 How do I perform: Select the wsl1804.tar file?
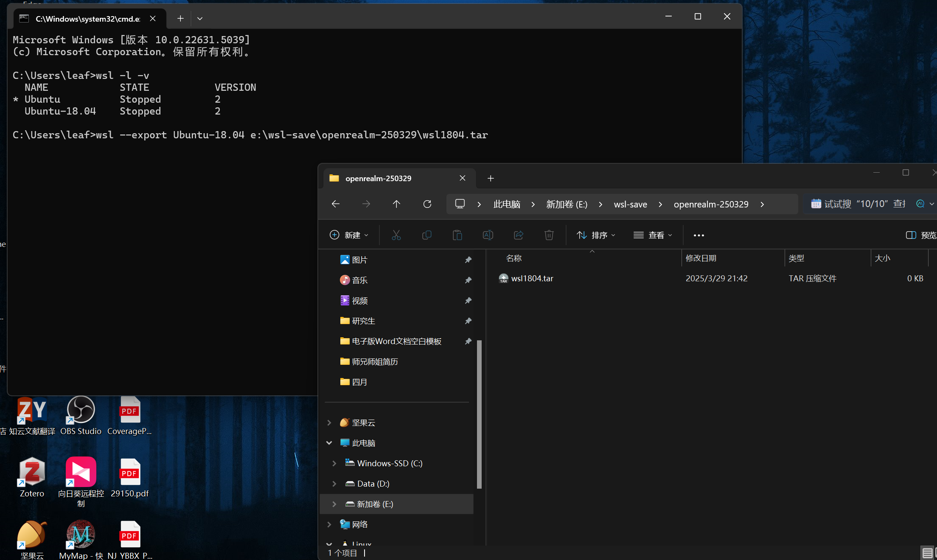tap(532, 278)
